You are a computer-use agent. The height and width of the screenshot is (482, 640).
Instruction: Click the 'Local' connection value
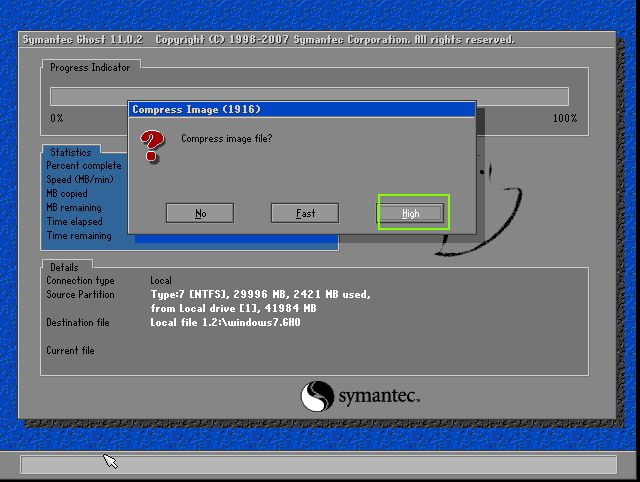[x=161, y=281]
